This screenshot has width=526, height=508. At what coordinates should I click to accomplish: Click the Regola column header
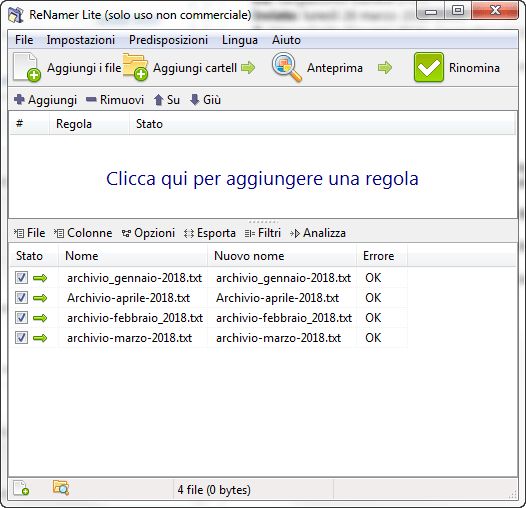[x=90, y=124]
